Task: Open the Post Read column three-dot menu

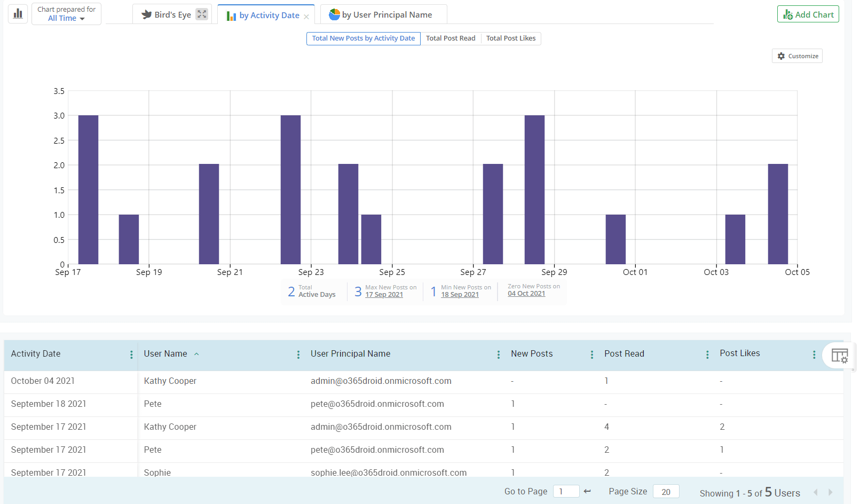Action: click(707, 354)
